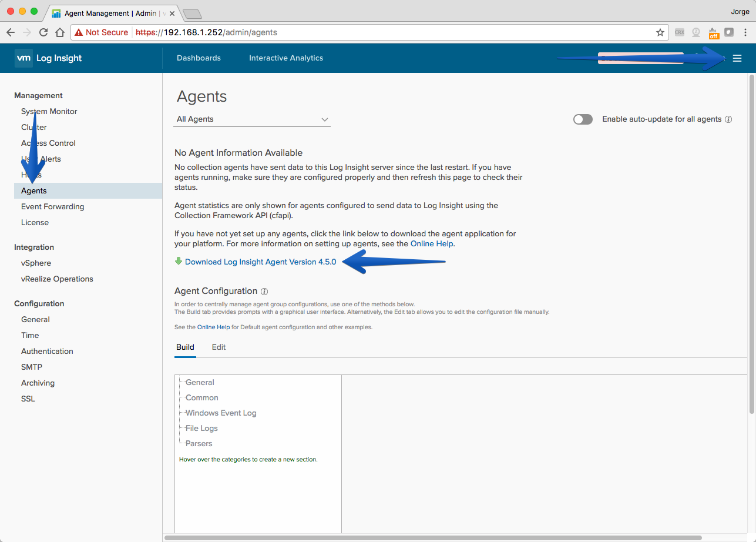Image resolution: width=756 pixels, height=542 pixels.
Task: Select Agents in the sidebar
Action: click(x=88, y=190)
